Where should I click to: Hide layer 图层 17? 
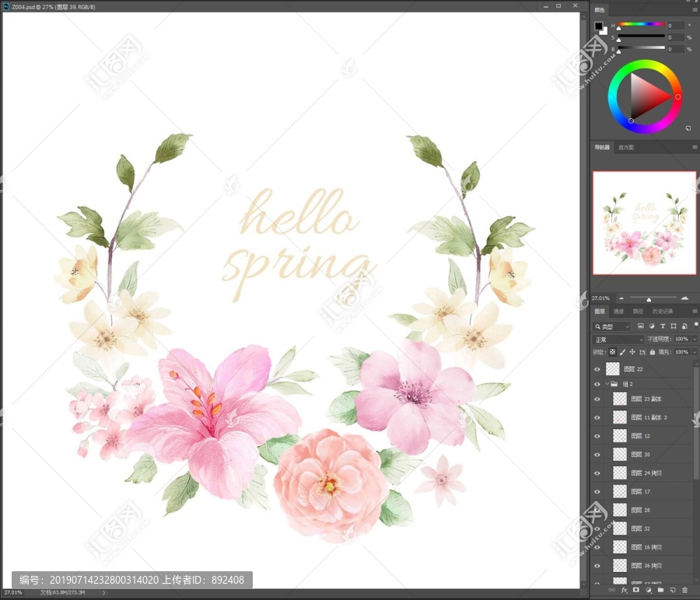tap(597, 492)
